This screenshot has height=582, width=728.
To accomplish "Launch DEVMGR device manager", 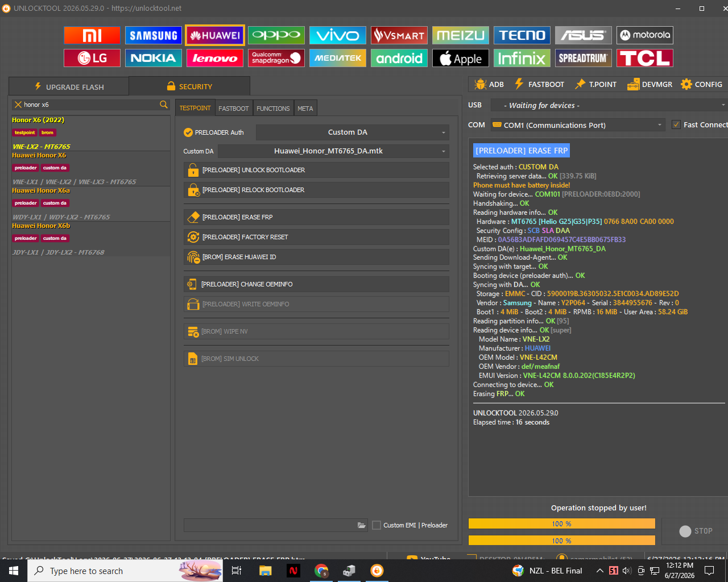I will point(650,84).
